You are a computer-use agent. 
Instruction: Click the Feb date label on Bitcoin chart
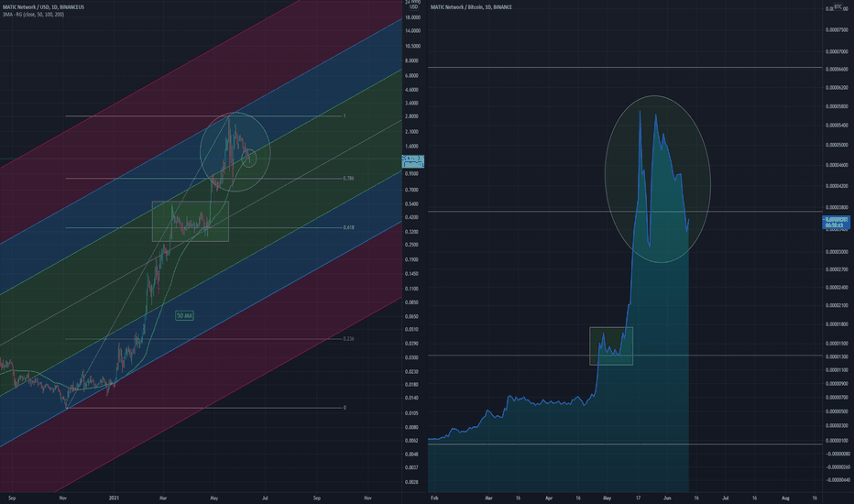click(434, 498)
